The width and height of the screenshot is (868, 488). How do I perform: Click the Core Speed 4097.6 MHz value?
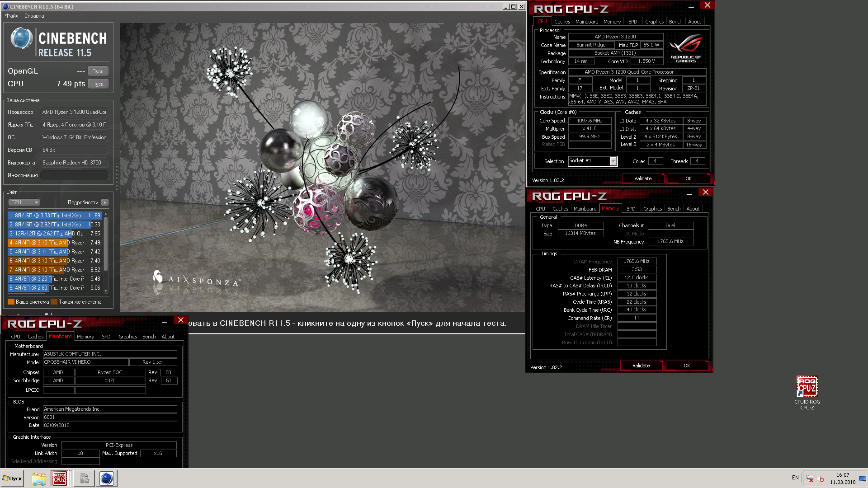[590, 121]
